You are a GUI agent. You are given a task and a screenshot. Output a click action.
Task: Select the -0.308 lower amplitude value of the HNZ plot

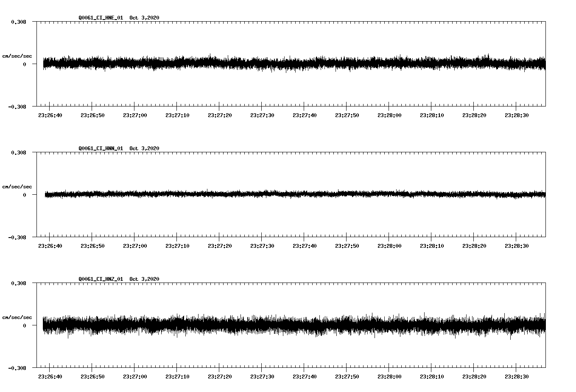[x=17, y=369]
